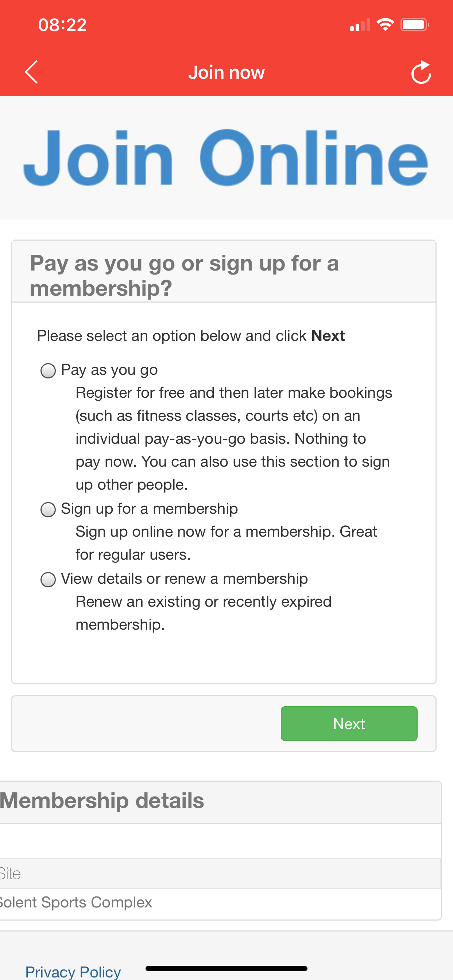Open the Privacy Policy link
Viewport: 453px width, 980px height.
(x=73, y=971)
